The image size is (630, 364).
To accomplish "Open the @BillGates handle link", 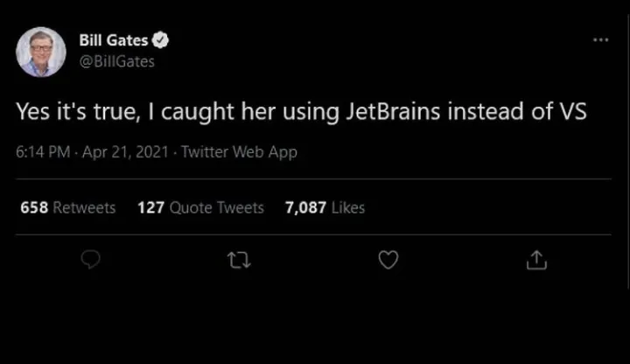I will pos(116,60).
